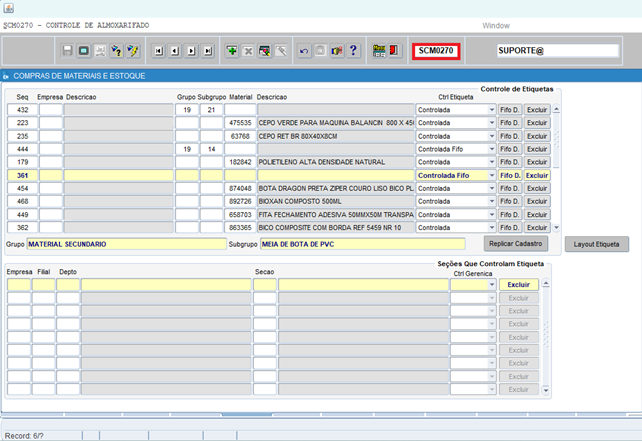Click the clear record eraser icon
This screenshot has height=441, width=642.
(281, 51)
